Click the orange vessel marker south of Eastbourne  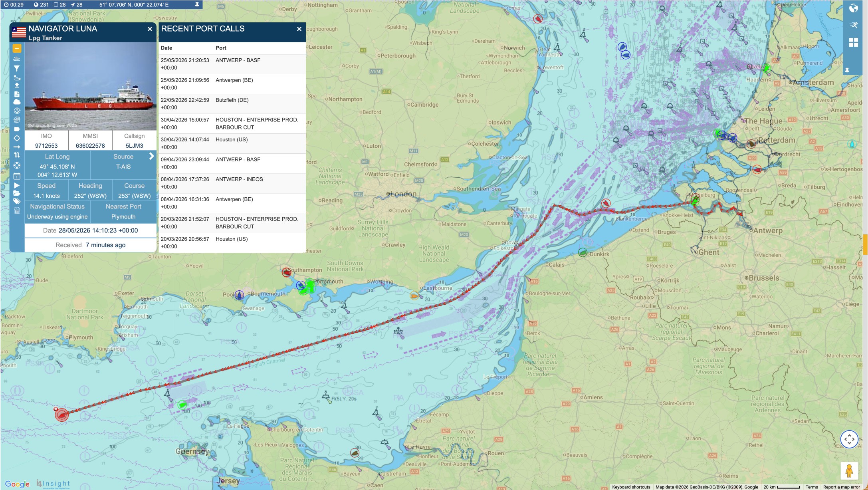414,296
